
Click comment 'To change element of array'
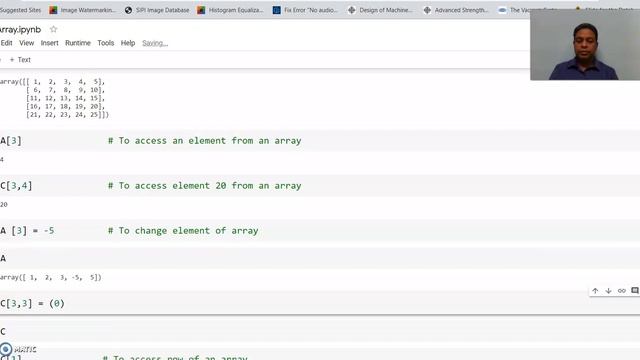[x=183, y=231]
